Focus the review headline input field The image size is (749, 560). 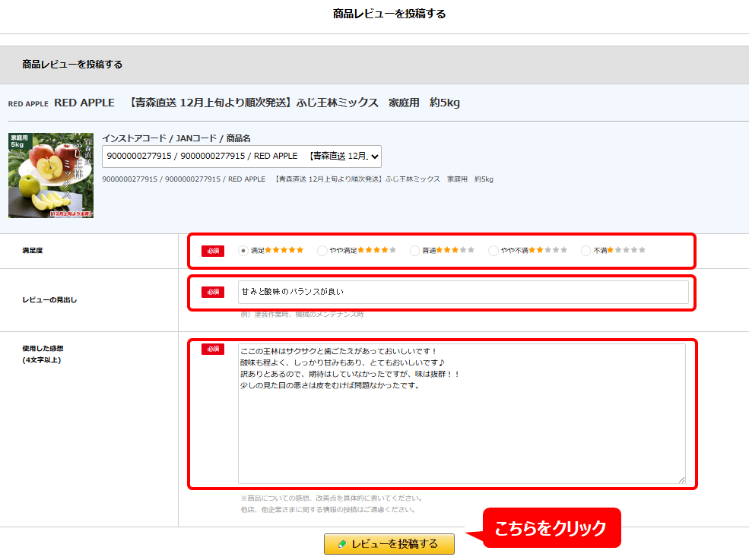click(x=463, y=292)
